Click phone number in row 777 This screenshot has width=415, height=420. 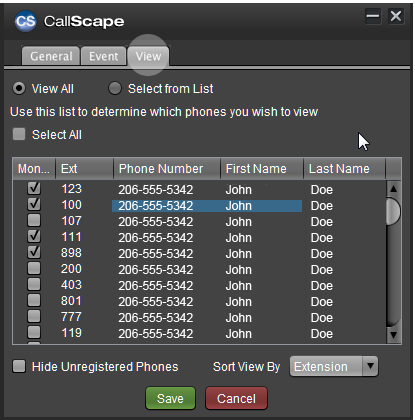click(156, 318)
